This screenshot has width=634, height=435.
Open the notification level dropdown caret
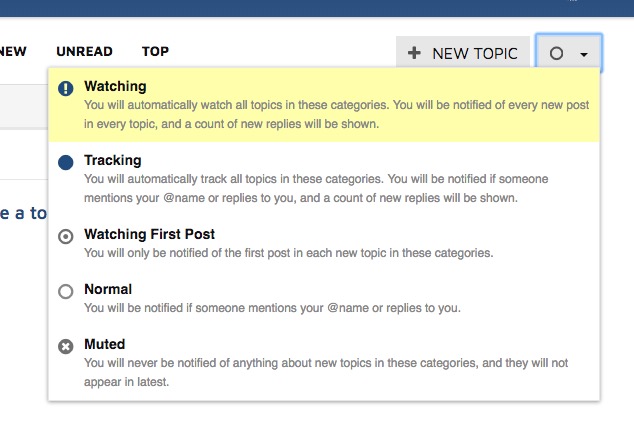tap(584, 54)
